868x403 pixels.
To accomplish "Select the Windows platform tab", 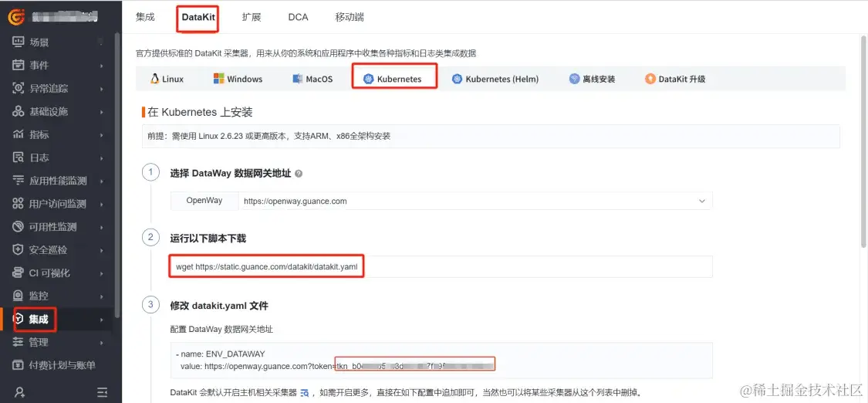I will tap(238, 79).
